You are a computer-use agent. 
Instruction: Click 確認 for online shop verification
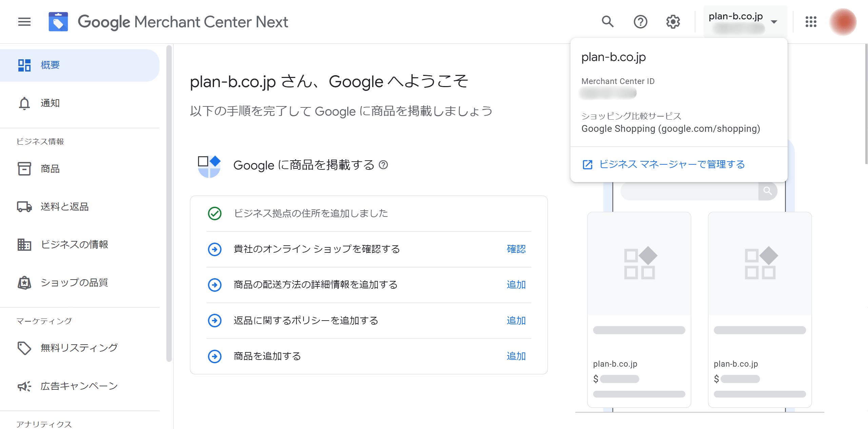click(516, 249)
